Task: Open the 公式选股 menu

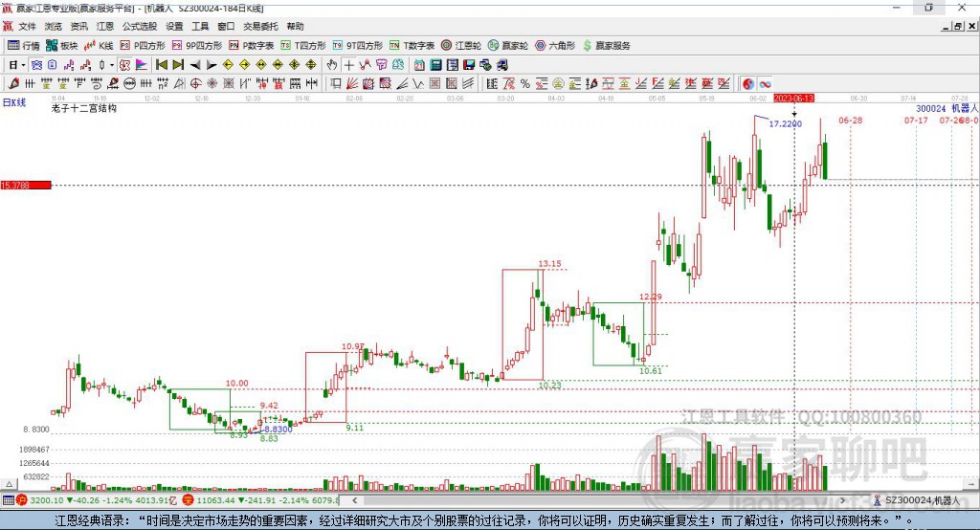Action: tap(140, 26)
